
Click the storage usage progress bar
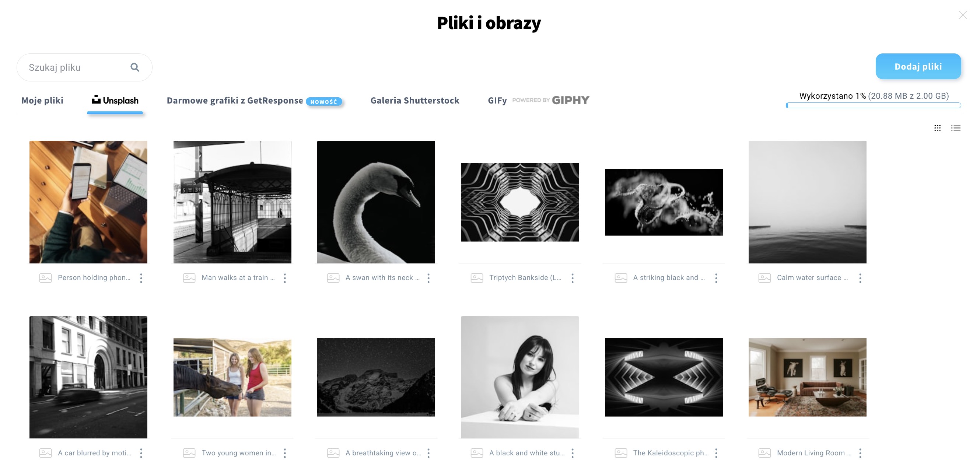[x=874, y=105]
